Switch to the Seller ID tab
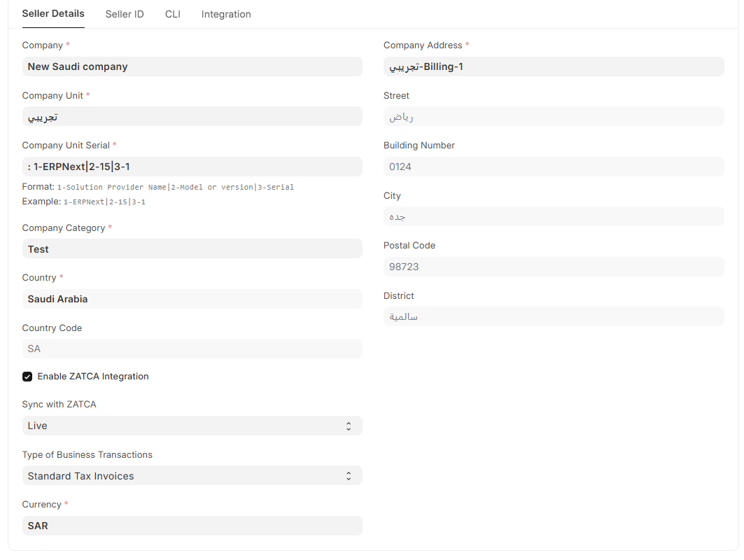The image size is (744, 560). (x=125, y=14)
